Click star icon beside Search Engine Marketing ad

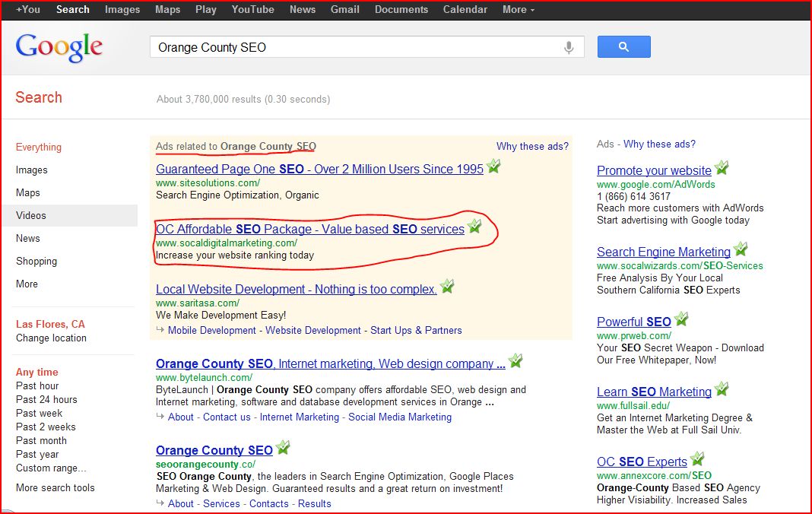pyautogui.click(x=741, y=249)
